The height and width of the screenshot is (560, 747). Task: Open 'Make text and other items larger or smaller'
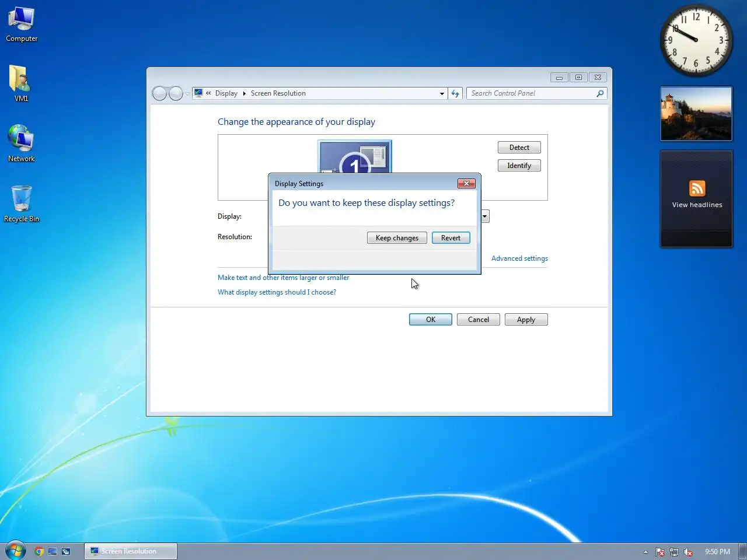(x=283, y=278)
